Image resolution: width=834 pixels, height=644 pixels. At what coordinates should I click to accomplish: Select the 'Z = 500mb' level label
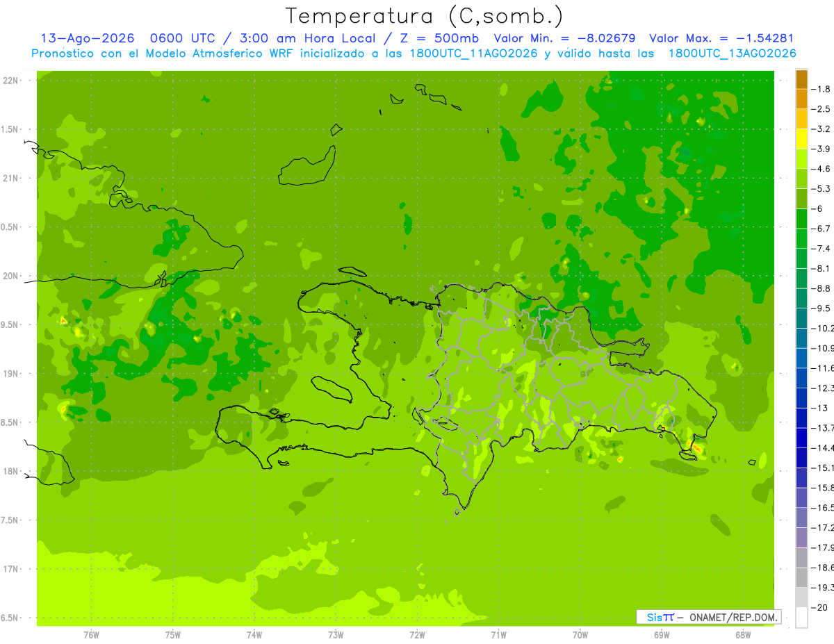436,38
